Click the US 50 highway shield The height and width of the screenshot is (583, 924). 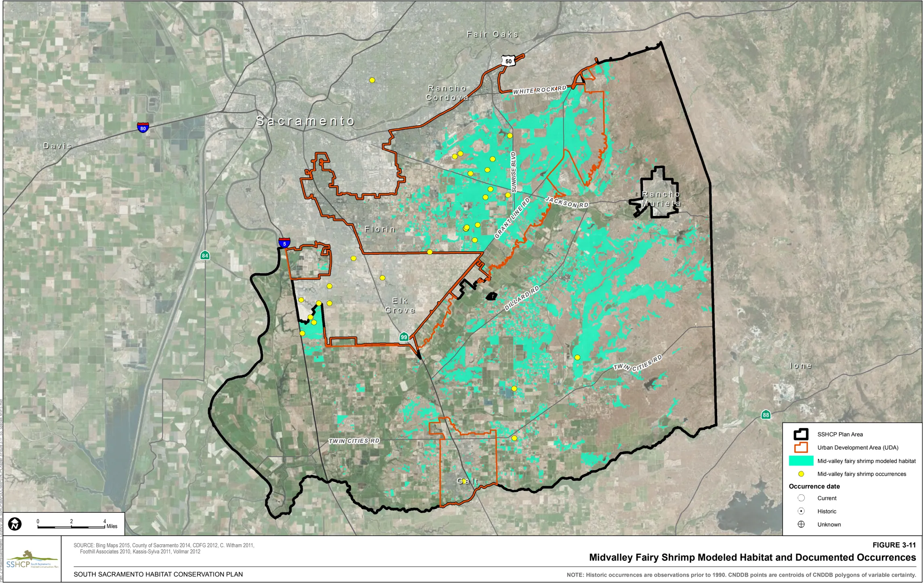(x=508, y=61)
